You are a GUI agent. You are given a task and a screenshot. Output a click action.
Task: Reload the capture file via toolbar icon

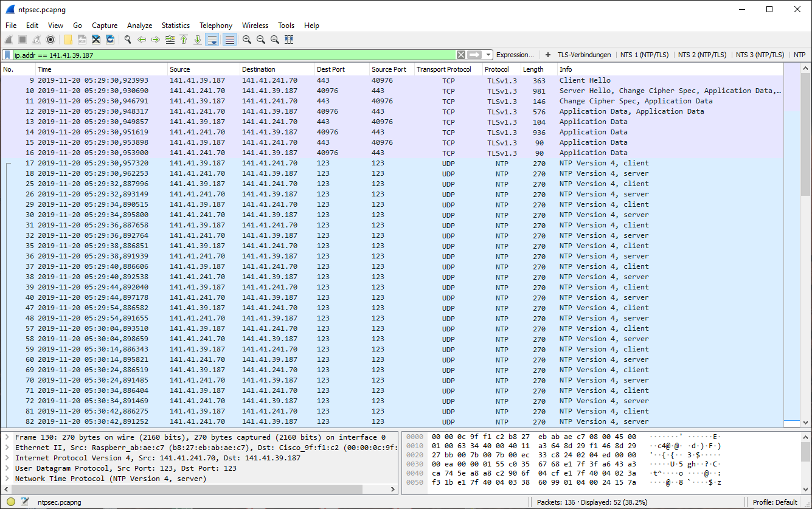[110, 40]
